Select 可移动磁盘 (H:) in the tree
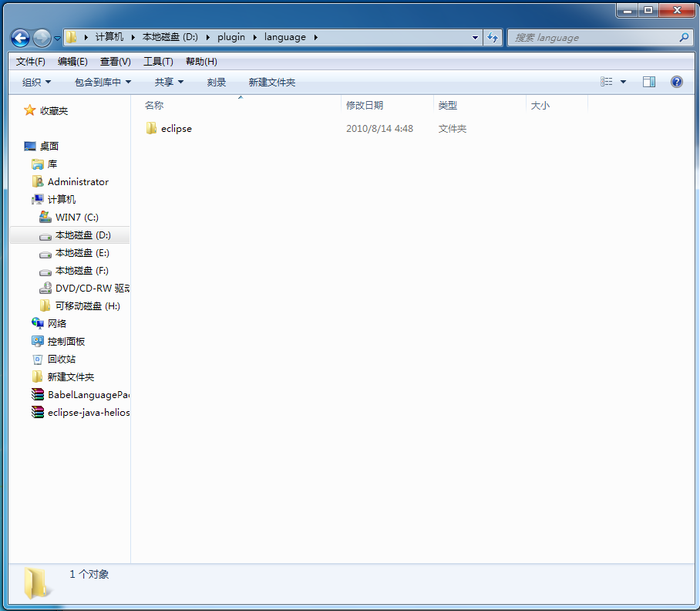Viewport: 700px width, 611px height. pos(88,306)
